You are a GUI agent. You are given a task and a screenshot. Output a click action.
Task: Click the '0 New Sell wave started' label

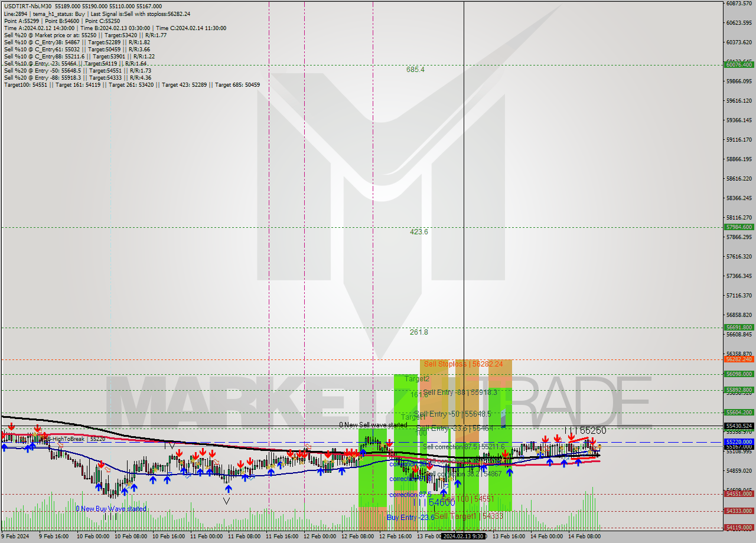coord(373,425)
